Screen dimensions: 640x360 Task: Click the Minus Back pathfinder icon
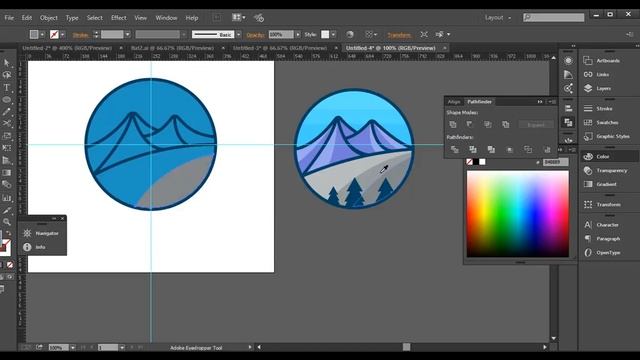tap(547, 150)
